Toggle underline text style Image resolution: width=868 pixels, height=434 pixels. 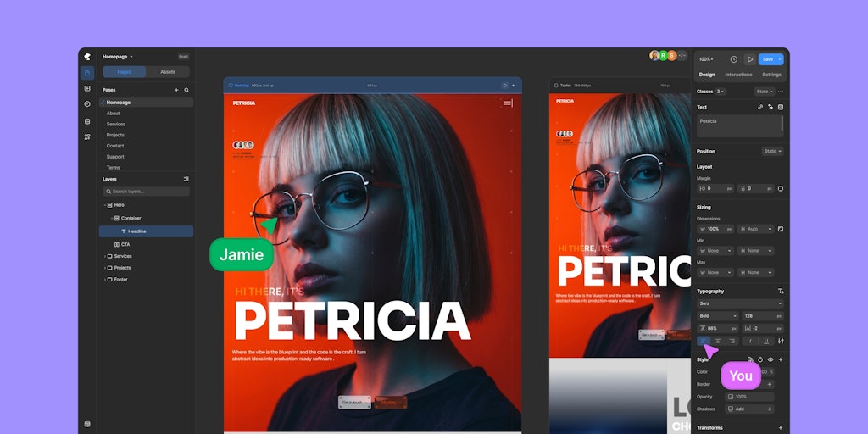(x=766, y=341)
